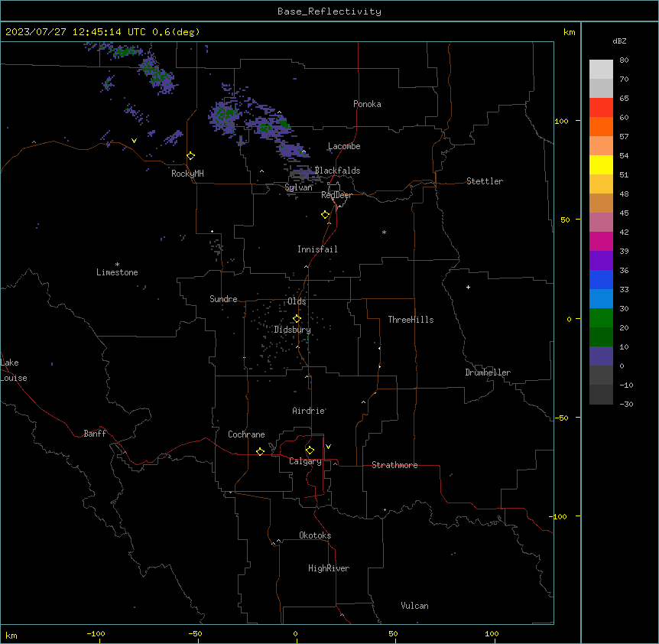Click the Lacombe city label
Image resolution: width=659 pixels, height=644 pixels.
344,146
